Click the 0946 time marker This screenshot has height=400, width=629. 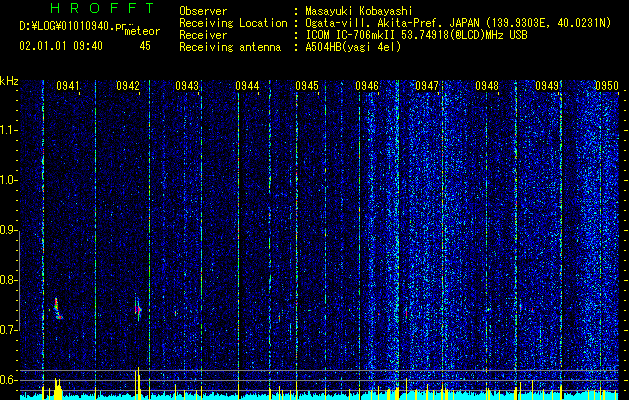pos(367,86)
